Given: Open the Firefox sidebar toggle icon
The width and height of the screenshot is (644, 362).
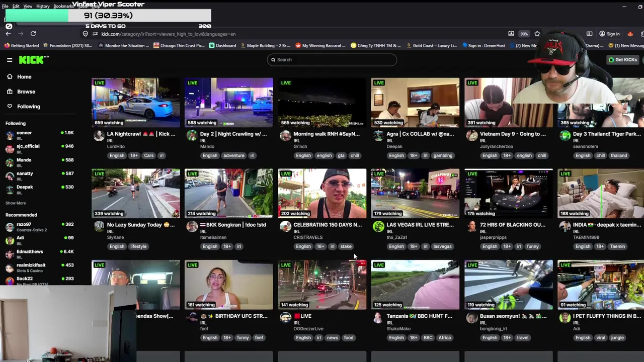Looking at the screenshot, I should pos(589,34).
